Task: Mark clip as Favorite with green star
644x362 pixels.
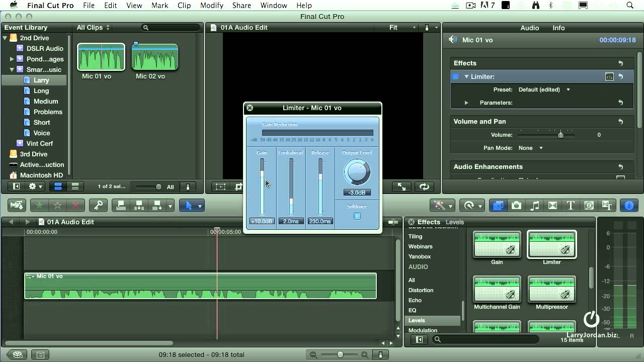Action: [x=39, y=205]
